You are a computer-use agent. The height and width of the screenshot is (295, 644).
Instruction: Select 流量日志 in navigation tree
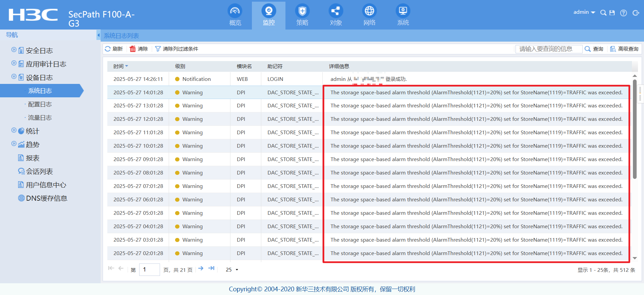point(40,118)
